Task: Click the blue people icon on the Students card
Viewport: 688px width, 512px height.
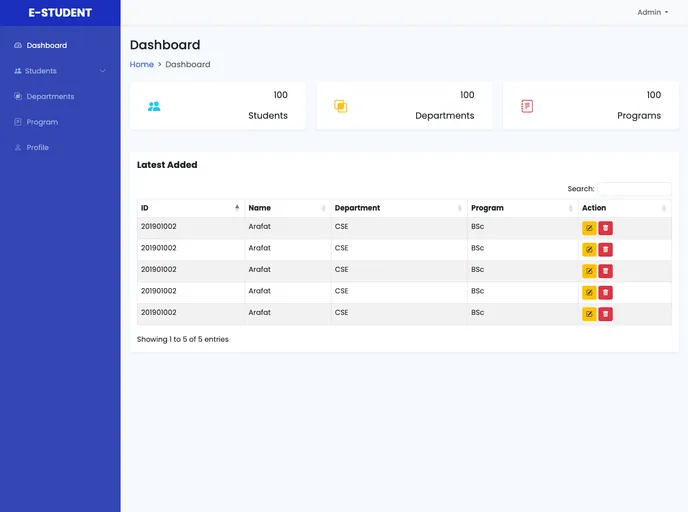Action: pos(154,106)
